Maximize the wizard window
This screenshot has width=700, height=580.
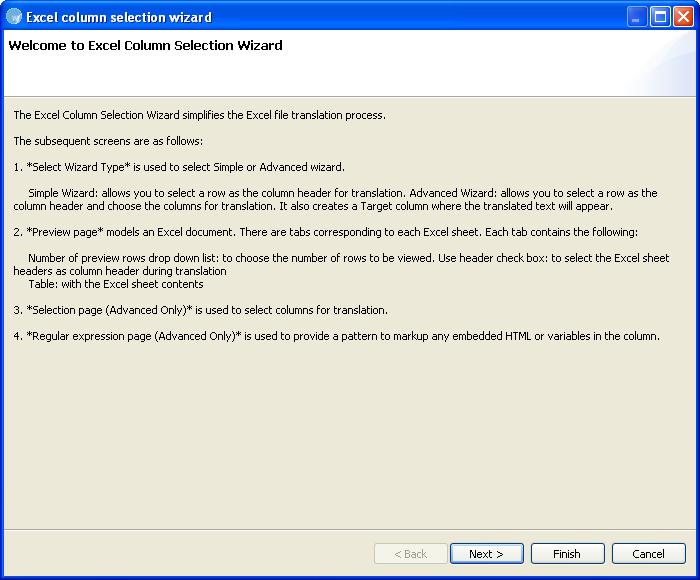(x=660, y=17)
